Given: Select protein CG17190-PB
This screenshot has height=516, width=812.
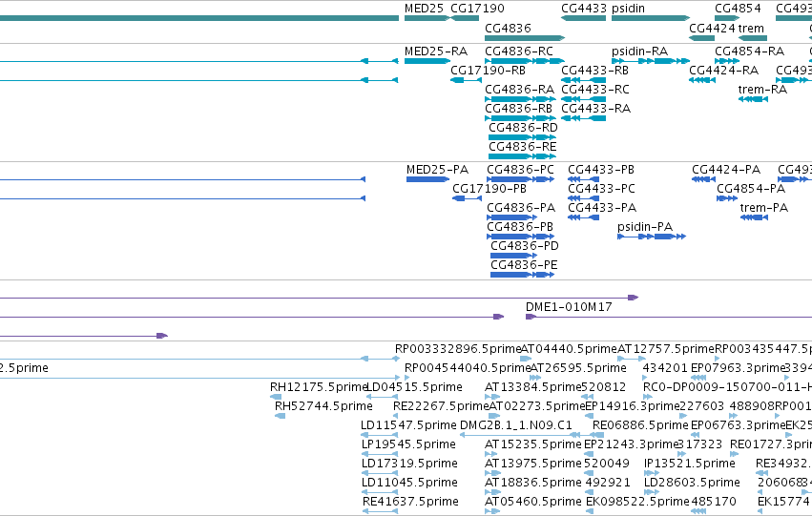Looking at the screenshot, I should point(468,198).
